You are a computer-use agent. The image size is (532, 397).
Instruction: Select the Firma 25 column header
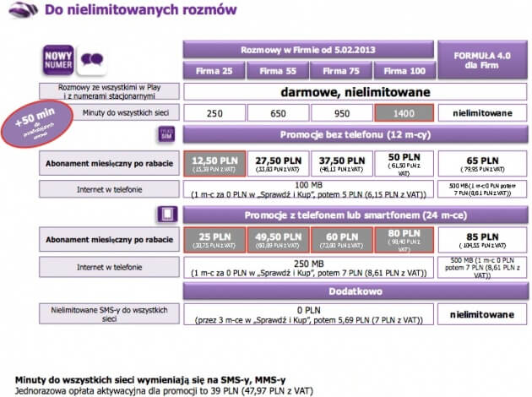[214, 71]
